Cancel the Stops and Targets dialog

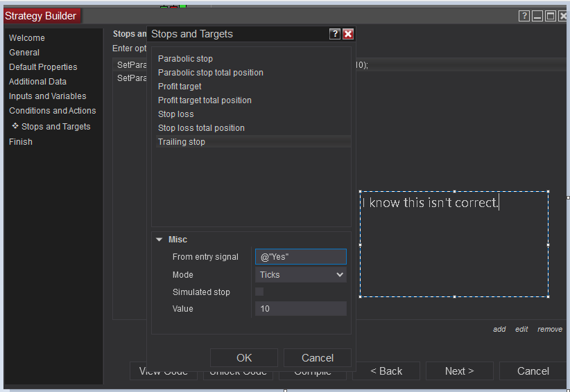317,358
